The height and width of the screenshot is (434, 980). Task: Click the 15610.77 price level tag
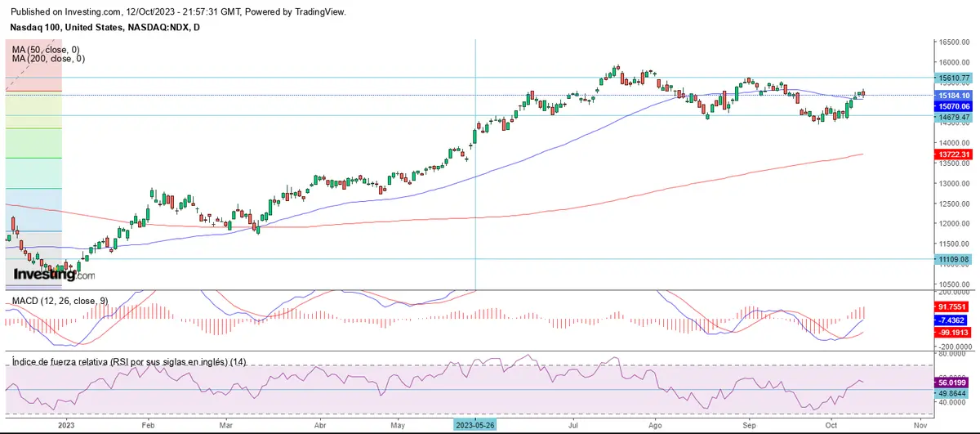[x=953, y=78]
